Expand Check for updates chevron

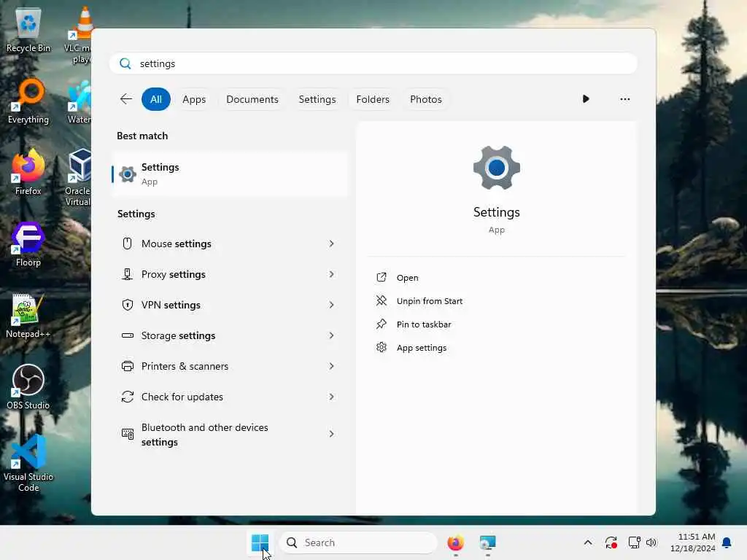coord(332,397)
